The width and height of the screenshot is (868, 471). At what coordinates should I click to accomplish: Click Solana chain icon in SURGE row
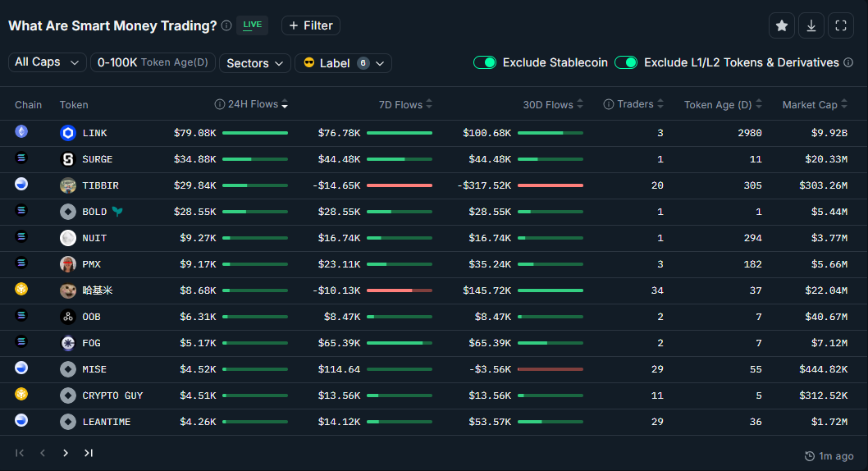click(x=21, y=158)
